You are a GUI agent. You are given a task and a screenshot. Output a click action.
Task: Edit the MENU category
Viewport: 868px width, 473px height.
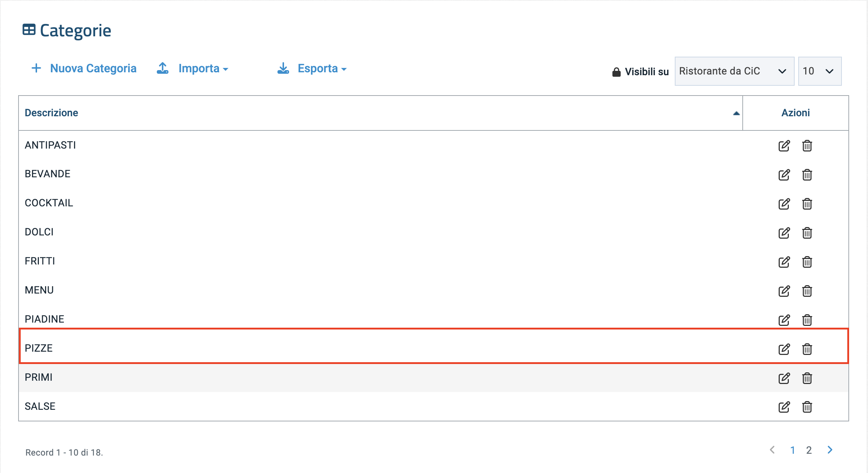[x=784, y=291]
